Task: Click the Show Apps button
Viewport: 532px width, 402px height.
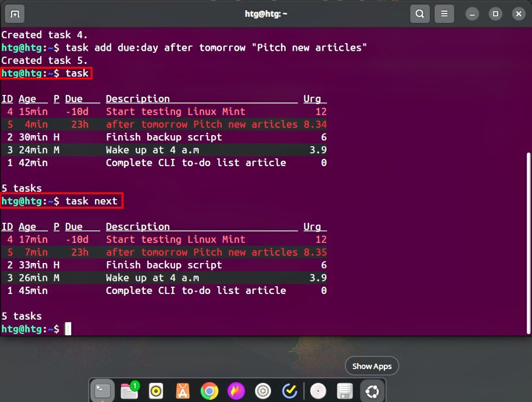Action: (372, 366)
